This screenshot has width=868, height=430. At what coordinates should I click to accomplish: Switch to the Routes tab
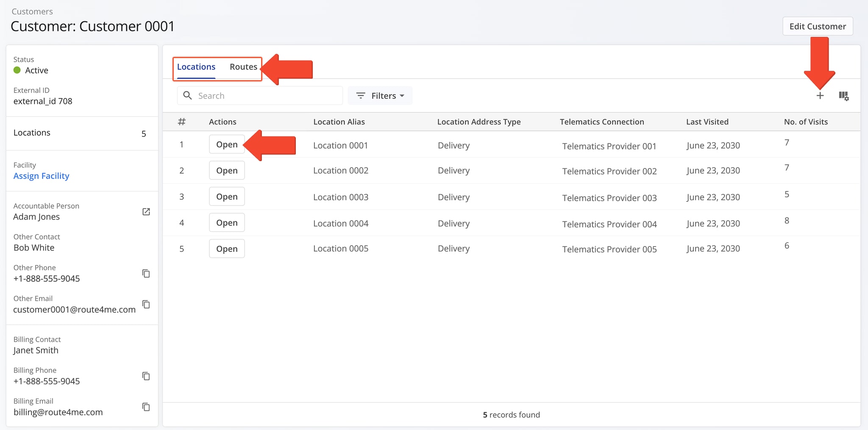click(243, 67)
